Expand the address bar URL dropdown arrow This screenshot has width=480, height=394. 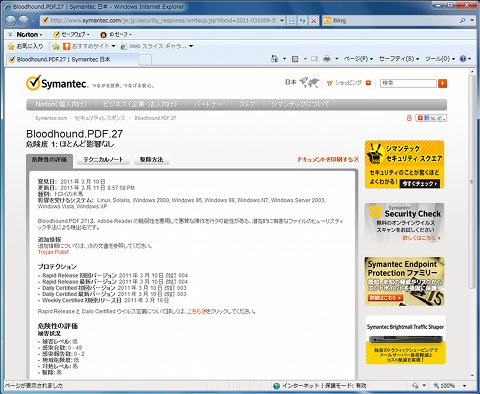coord(282,21)
